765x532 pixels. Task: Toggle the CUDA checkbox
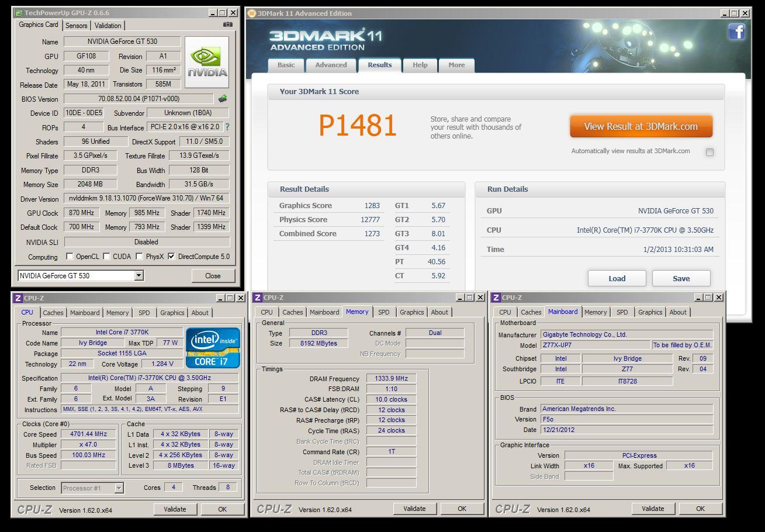[x=106, y=256]
